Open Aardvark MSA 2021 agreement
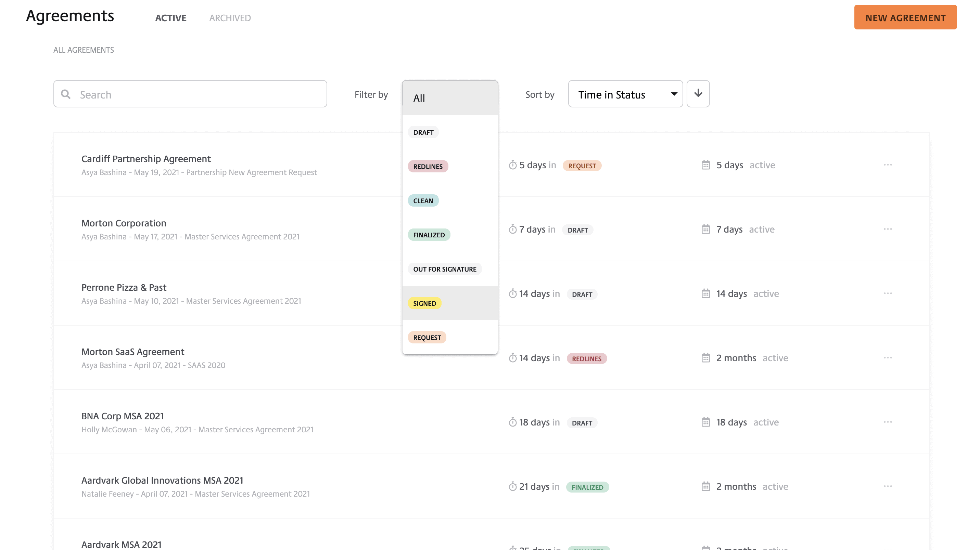 122,544
